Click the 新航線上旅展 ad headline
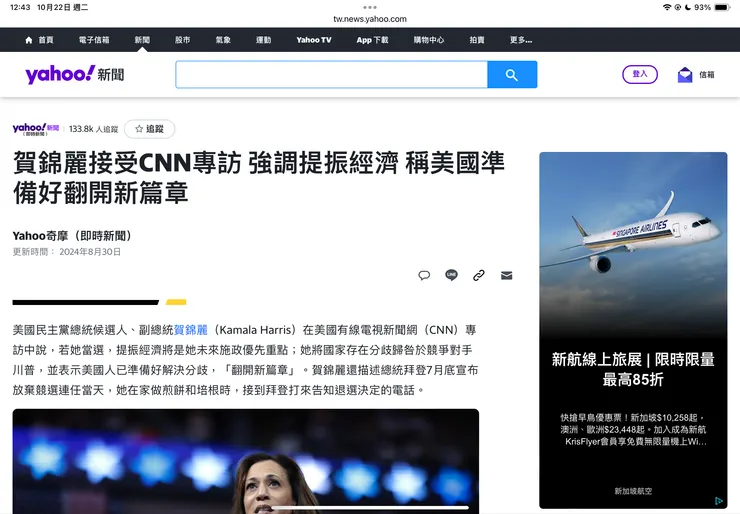 (x=633, y=369)
